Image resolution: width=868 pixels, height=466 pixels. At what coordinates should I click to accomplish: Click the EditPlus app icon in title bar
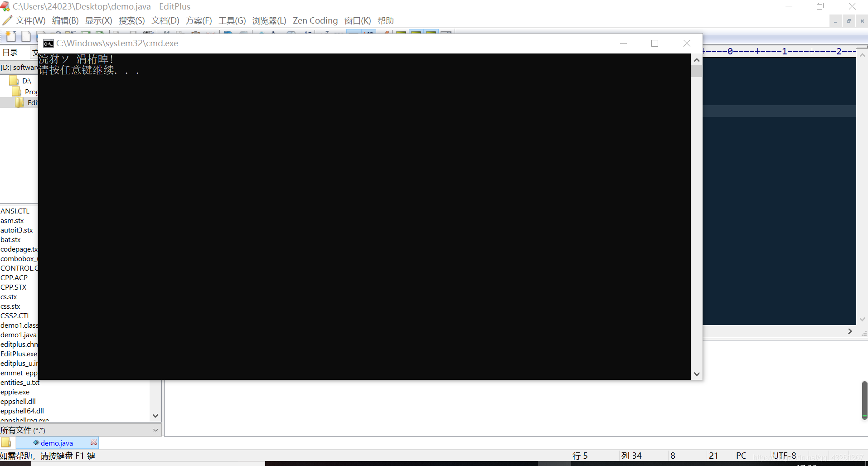click(x=5, y=6)
